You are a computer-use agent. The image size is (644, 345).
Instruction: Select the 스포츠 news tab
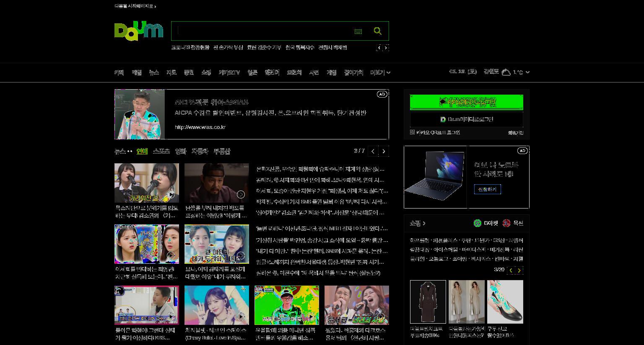(x=161, y=151)
